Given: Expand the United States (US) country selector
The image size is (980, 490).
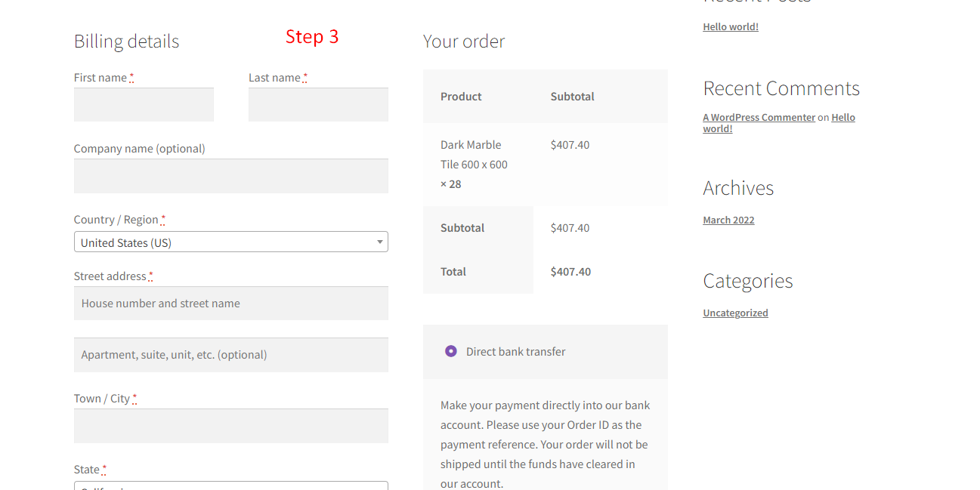Looking at the screenshot, I should 231,242.
